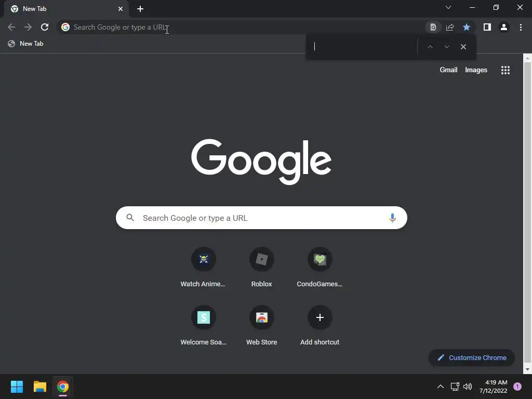
Task: Click the Chrome taskbar icon
Action: click(63, 387)
